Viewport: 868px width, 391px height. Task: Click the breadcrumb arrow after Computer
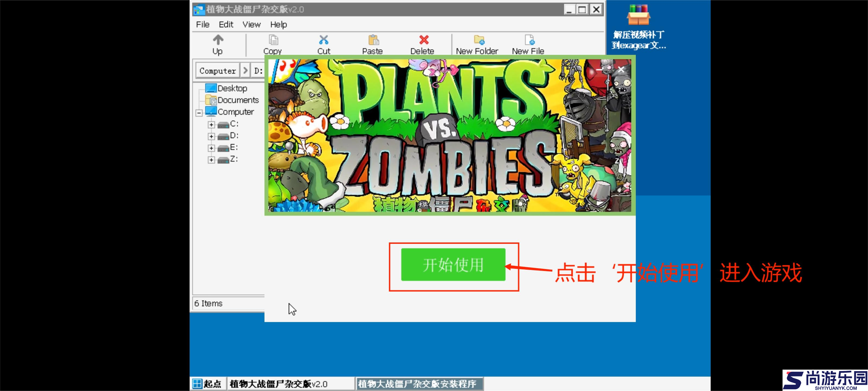[245, 71]
